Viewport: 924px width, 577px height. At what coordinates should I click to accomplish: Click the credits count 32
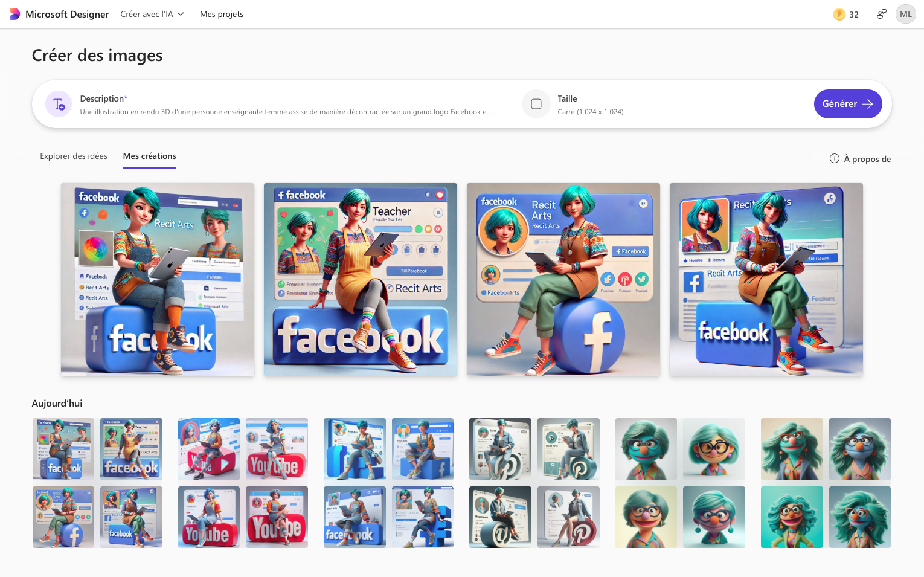pyautogui.click(x=854, y=15)
